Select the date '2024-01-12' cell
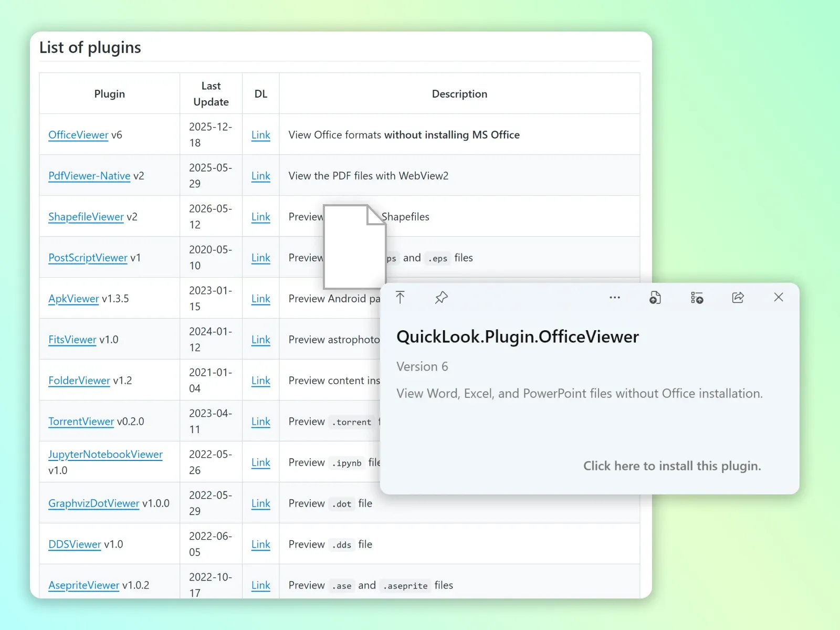 tap(211, 340)
